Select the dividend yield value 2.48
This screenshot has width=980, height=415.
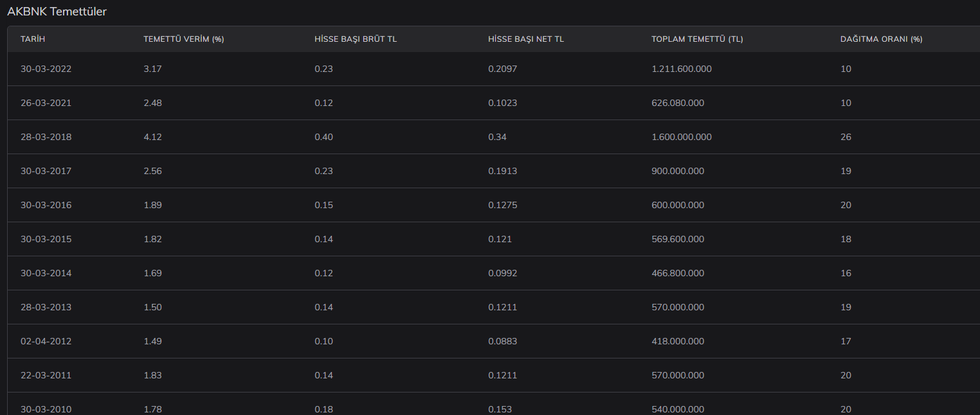click(x=152, y=103)
